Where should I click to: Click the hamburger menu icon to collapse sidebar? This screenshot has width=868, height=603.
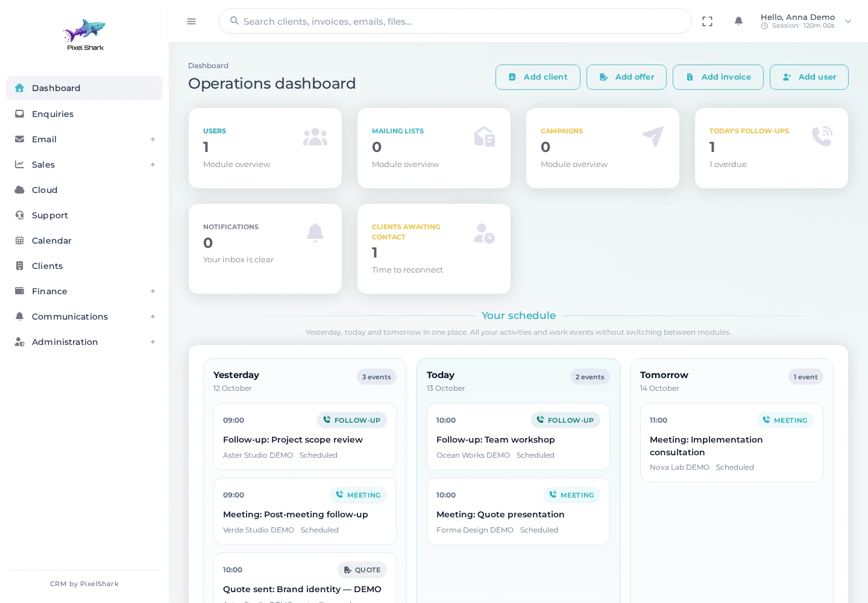(192, 22)
